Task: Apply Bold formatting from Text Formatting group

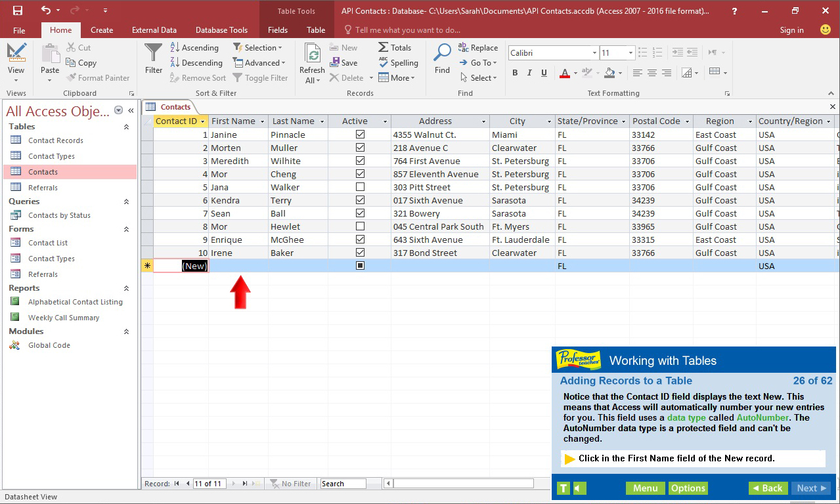Action: click(x=515, y=73)
